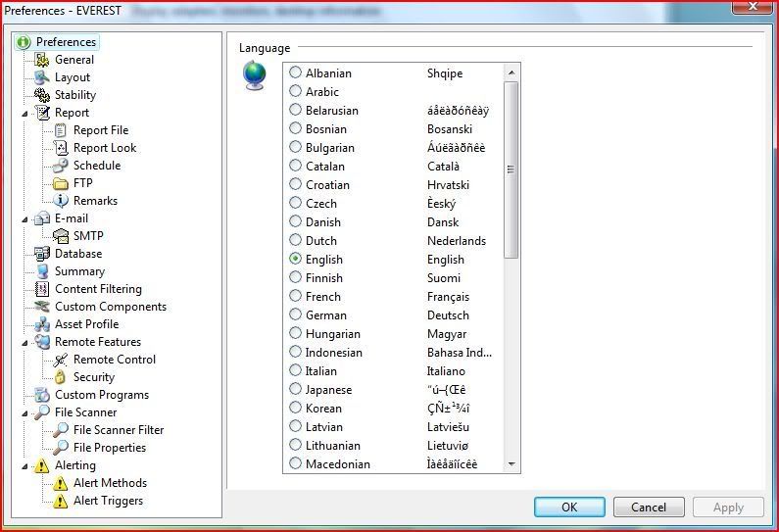The height and width of the screenshot is (532, 779).
Task: Click the Report notepad icon
Action: tap(42, 113)
